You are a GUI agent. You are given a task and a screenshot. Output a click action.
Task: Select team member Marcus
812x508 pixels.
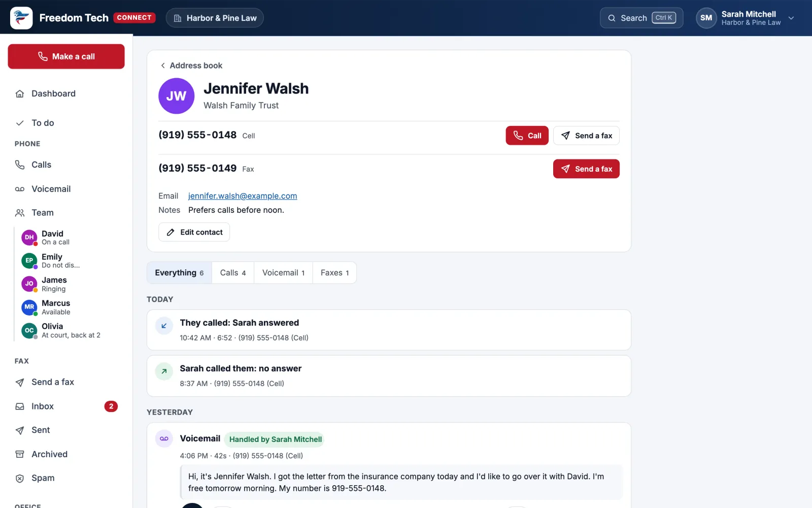[70, 307]
